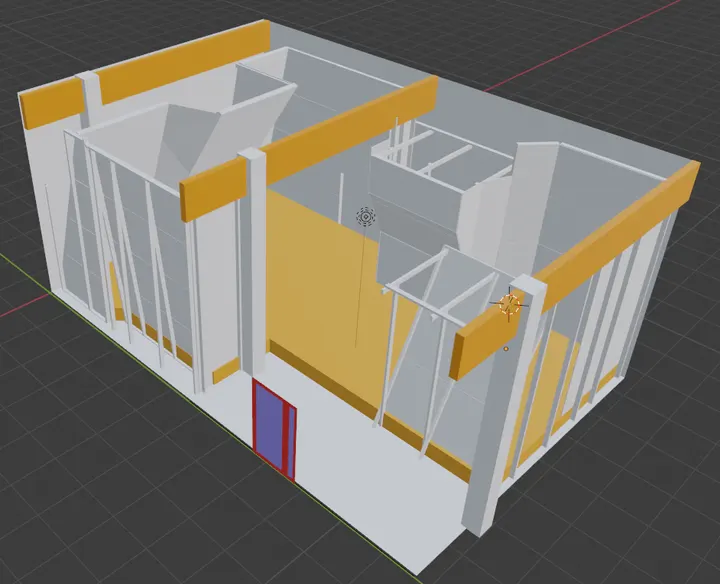Select the gray pillar above the purple door
Screen dimensions: 720x584
pyautogui.click(x=253, y=263)
